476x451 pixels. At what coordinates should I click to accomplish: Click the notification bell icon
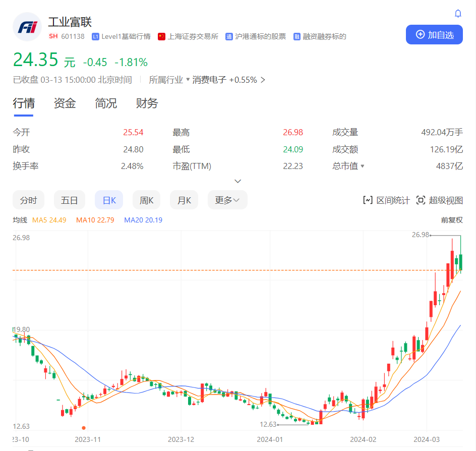click(x=458, y=14)
